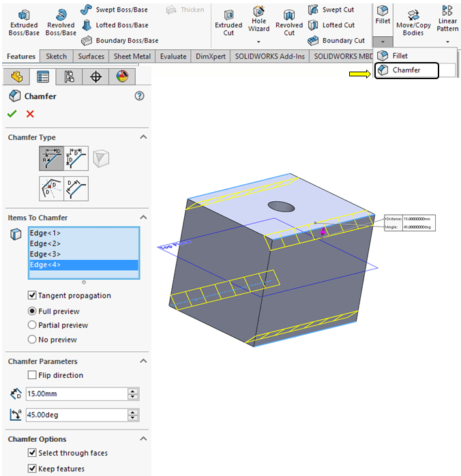Select Edge<2> in Items To Chamfer
The height and width of the screenshot is (476, 461).
45,243
